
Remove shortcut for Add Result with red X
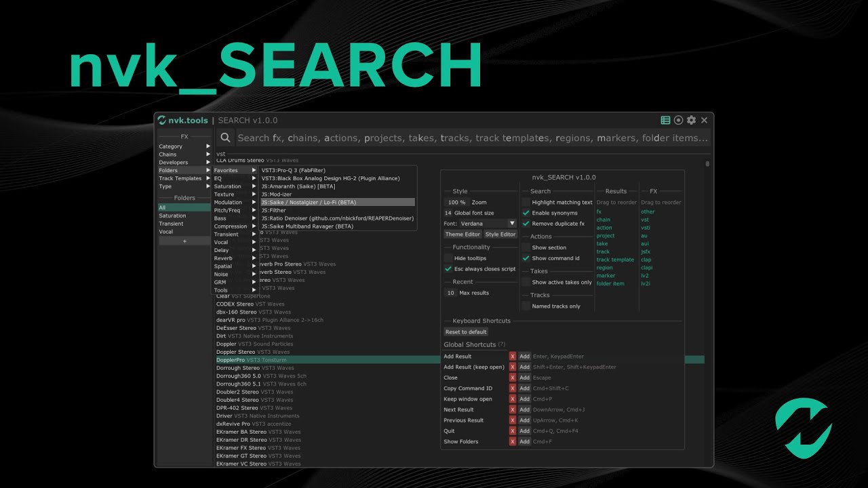[513, 357]
